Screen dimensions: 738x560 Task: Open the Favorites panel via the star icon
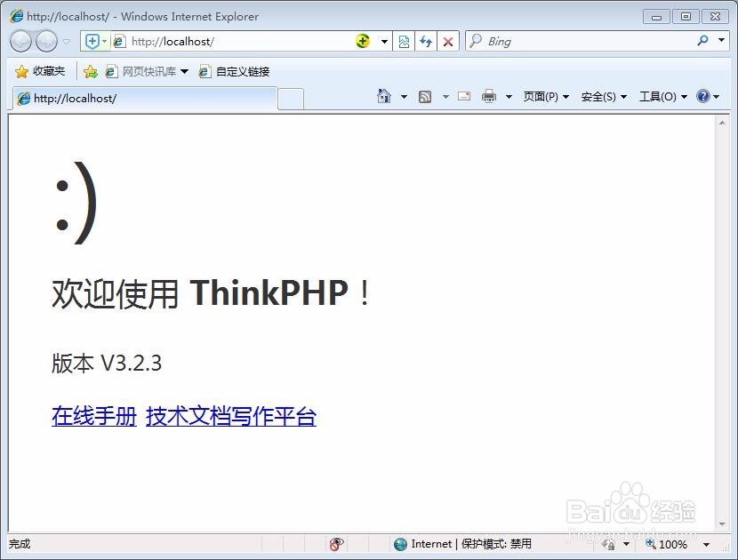(x=21, y=71)
